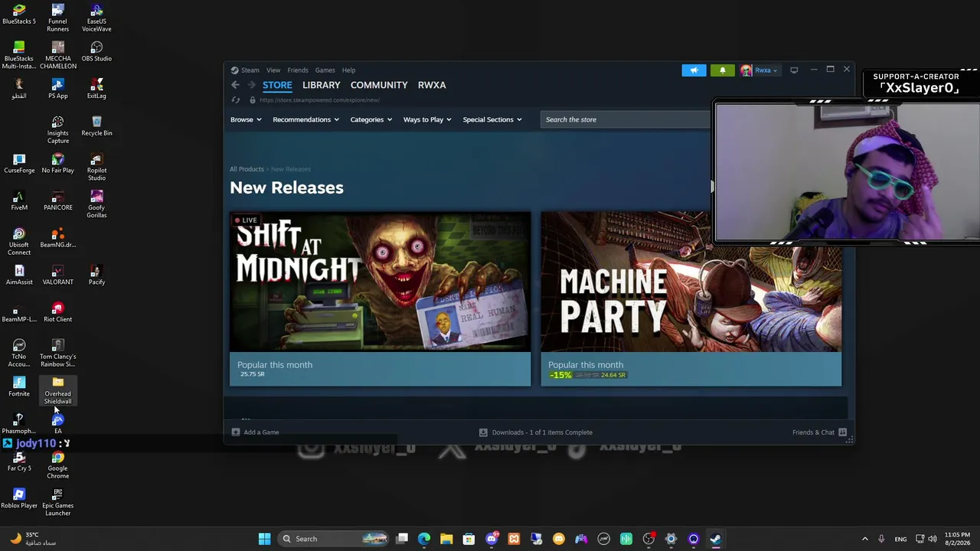Open Steam Big Picture mode icon

(x=794, y=70)
